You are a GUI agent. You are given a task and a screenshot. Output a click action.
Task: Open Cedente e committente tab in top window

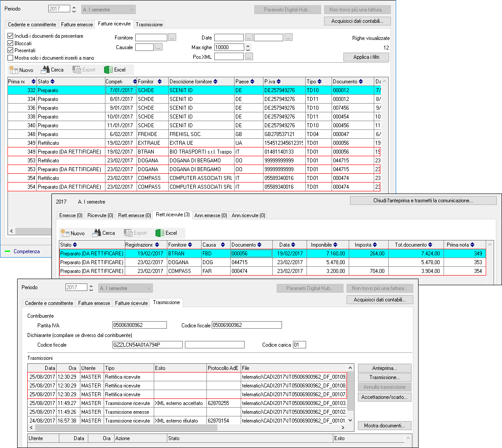coord(32,24)
